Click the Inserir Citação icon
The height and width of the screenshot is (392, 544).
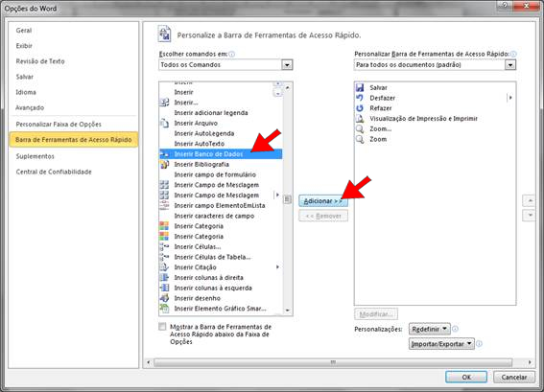point(164,267)
